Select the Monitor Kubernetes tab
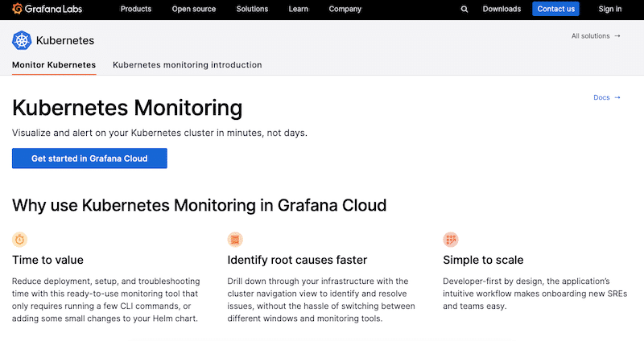Screen dimensions: 644x341 (54, 65)
